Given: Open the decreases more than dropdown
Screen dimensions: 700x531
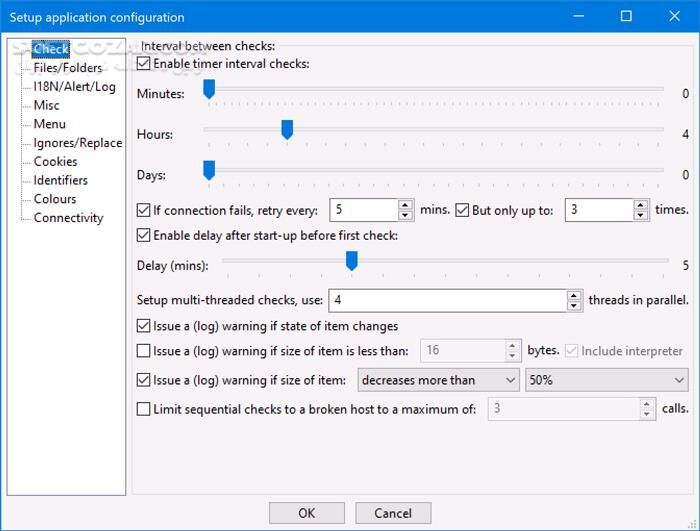Looking at the screenshot, I should tap(438, 380).
